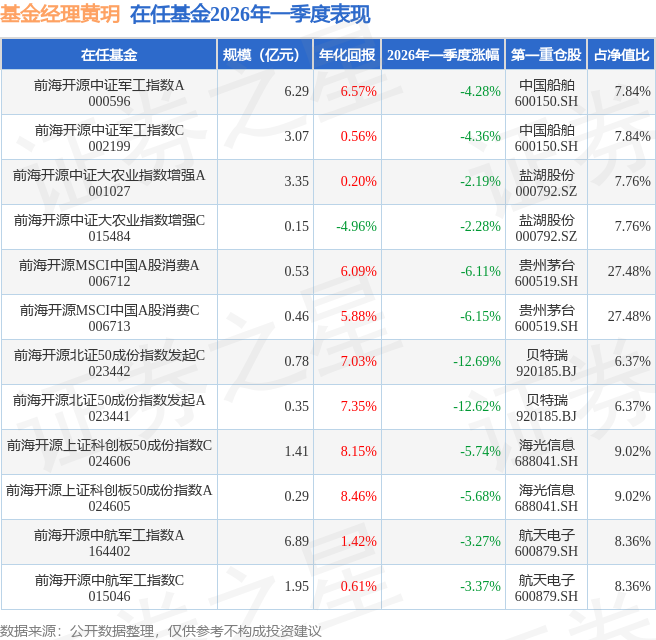The height and width of the screenshot is (640, 656).
Task: Click the -12.69% quarterly change value
Action: click(477, 361)
